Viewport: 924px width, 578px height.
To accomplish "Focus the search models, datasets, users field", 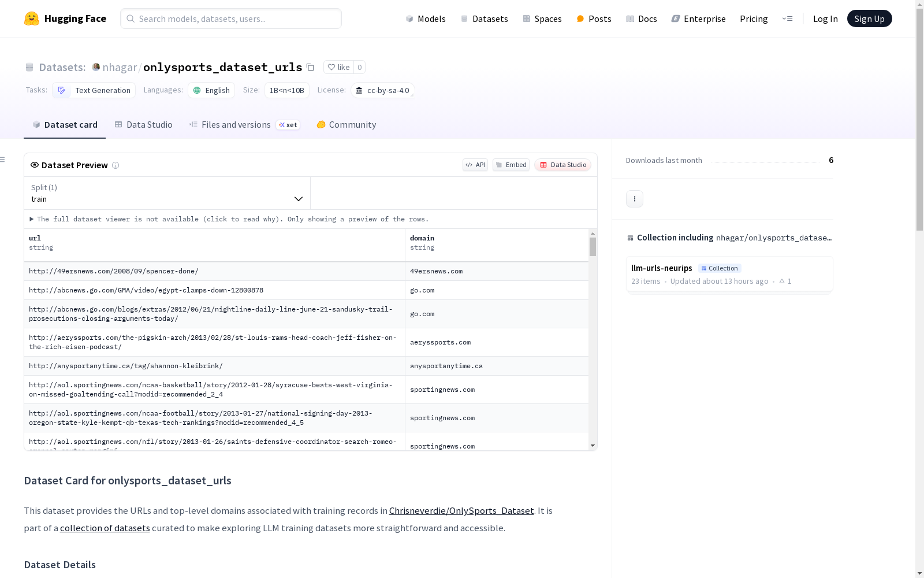I will pos(231,18).
